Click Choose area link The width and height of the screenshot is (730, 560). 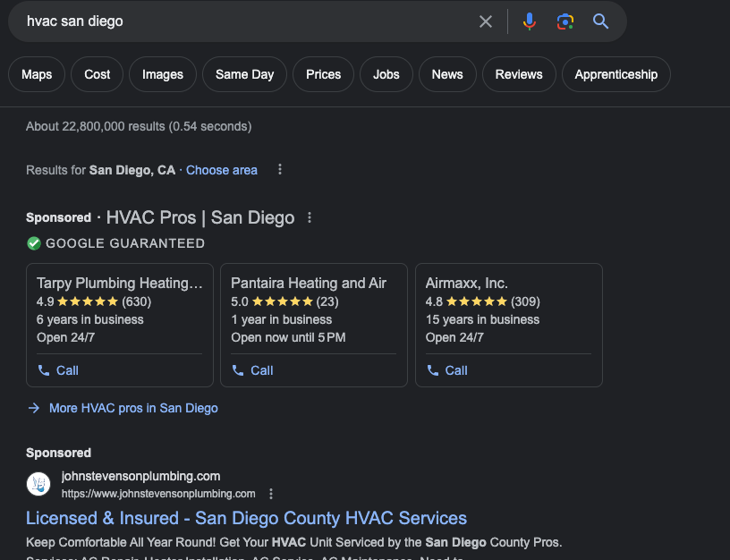point(222,170)
